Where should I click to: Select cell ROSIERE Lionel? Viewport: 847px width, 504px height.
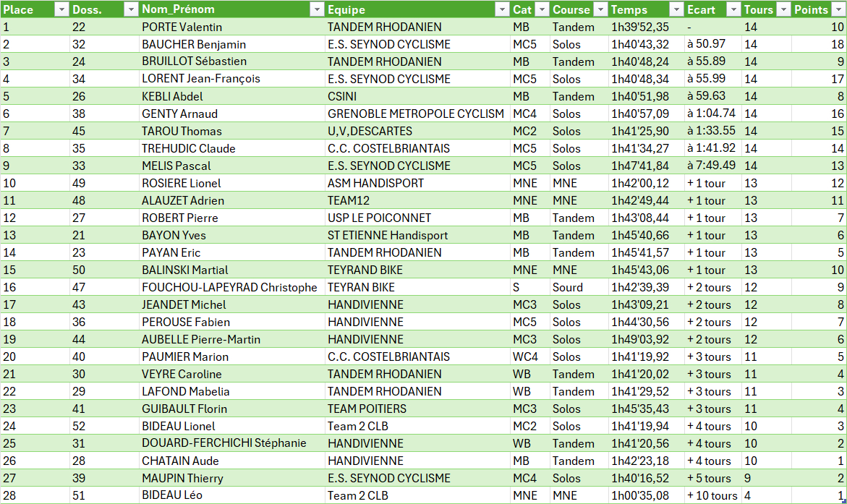pyautogui.click(x=231, y=183)
